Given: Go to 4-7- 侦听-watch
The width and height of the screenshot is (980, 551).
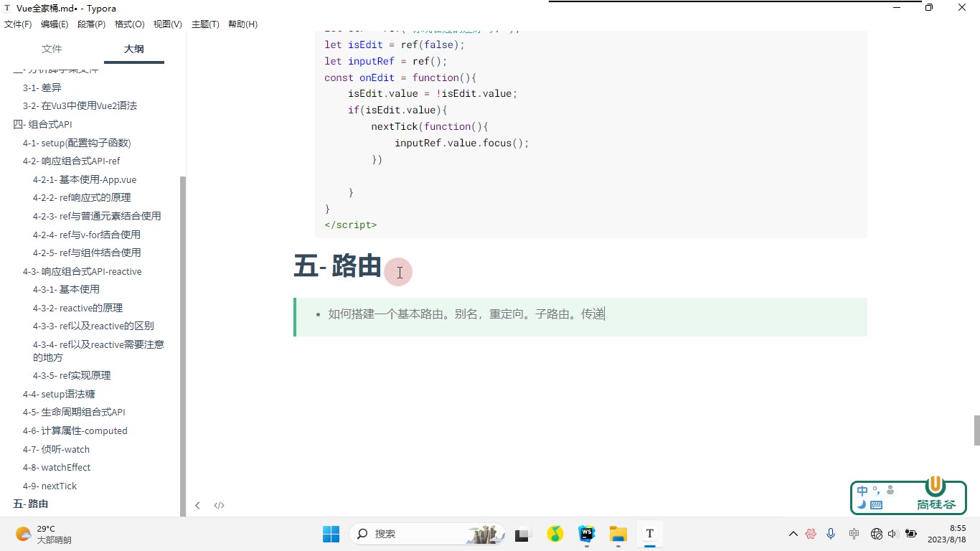Looking at the screenshot, I should click(57, 449).
